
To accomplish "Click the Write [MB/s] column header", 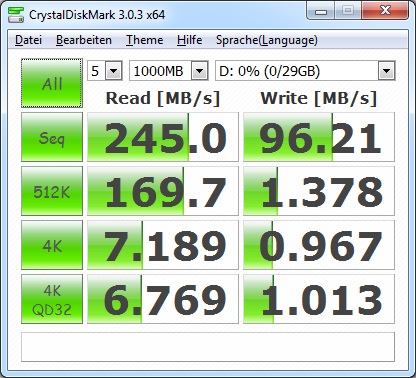I will 319,98.
